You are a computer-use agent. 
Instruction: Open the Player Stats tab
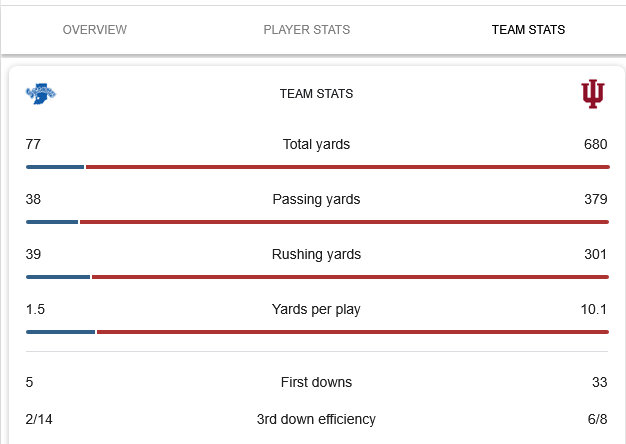coord(307,30)
